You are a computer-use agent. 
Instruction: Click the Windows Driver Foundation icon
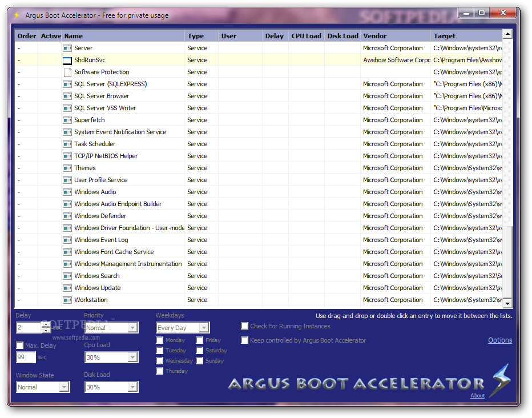(67, 228)
